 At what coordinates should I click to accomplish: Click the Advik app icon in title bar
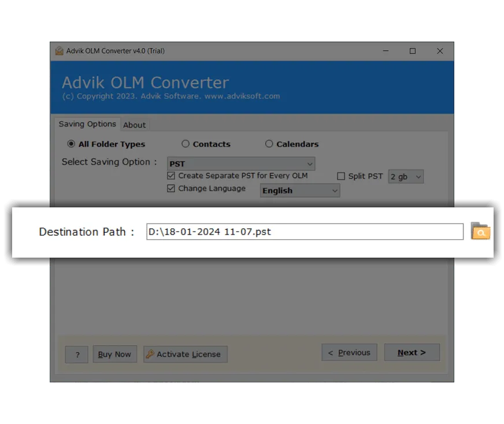click(59, 51)
